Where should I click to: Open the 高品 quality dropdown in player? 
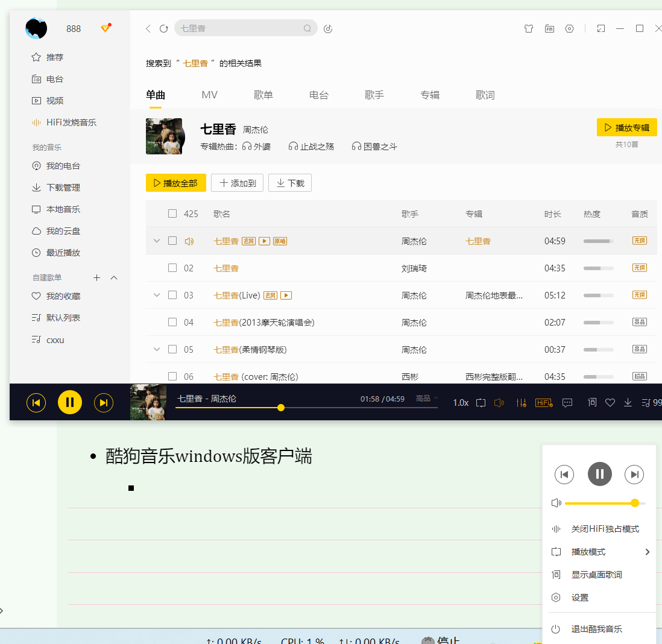click(x=427, y=398)
